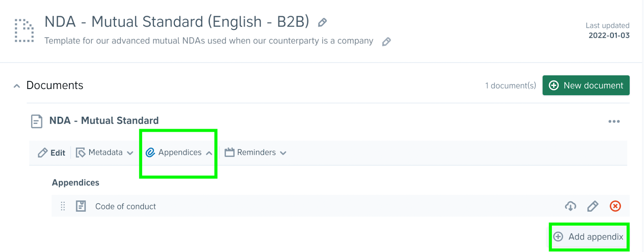Image resolution: width=644 pixels, height=252 pixels.
Task: Open the NDA - Mutual Standard document title
Action: pyautogui.click(x=104, y=121)
